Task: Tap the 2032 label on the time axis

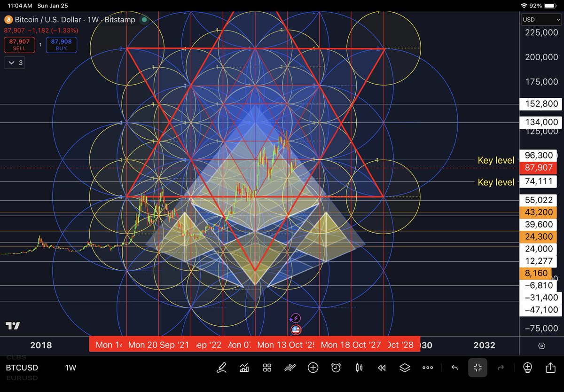Action: pos(484,345)
